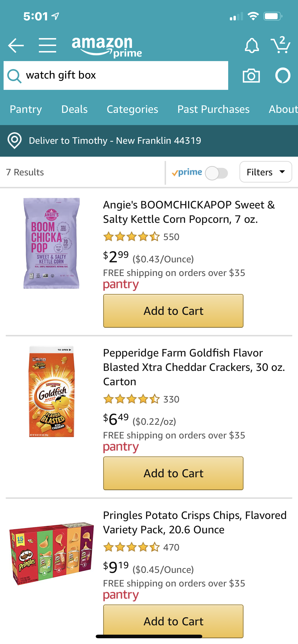Open the notifications bell
Screen dimensions: 298x644
[251, 46]
